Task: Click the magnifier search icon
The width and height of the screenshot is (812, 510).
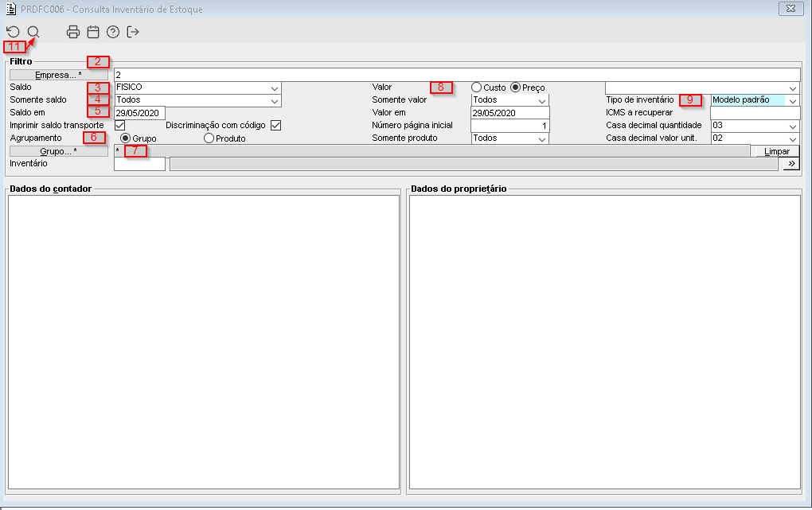Action: point(33,32)
